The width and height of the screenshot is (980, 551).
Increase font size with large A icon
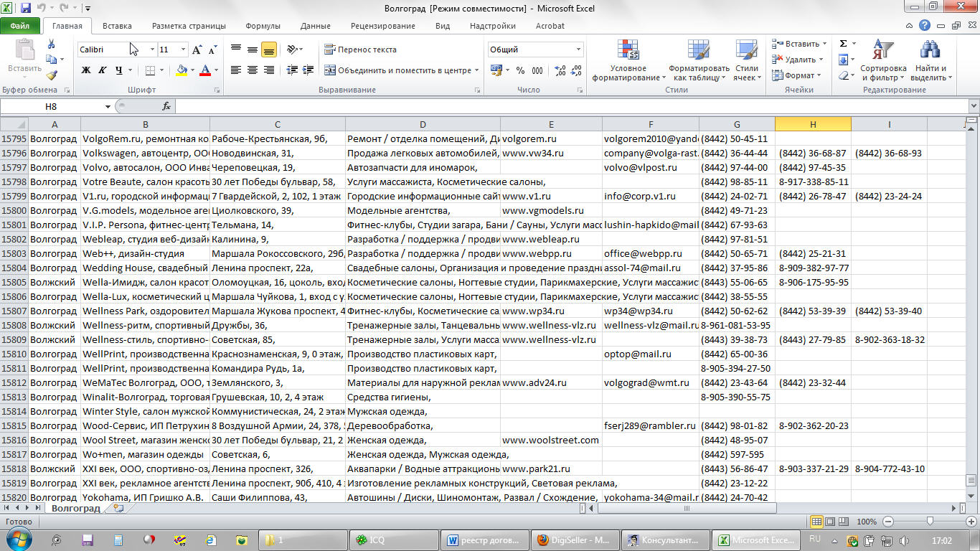(x=197, y=50)
